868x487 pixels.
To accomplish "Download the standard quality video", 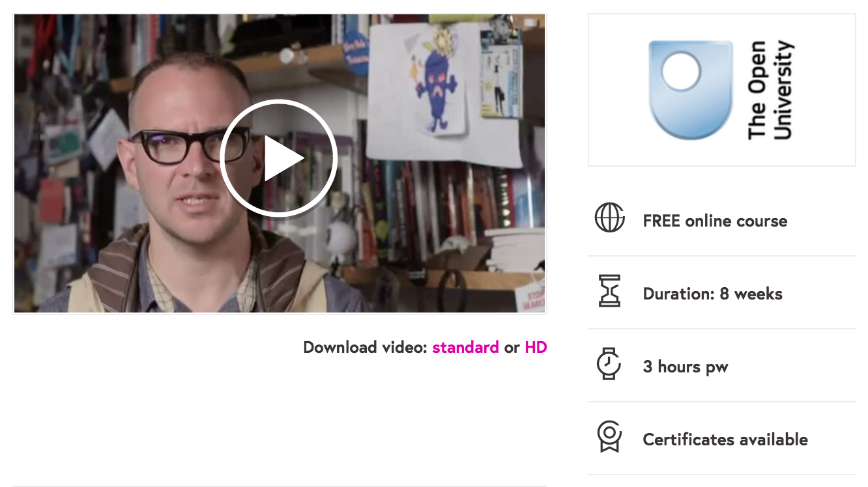I will click(465, 348).
